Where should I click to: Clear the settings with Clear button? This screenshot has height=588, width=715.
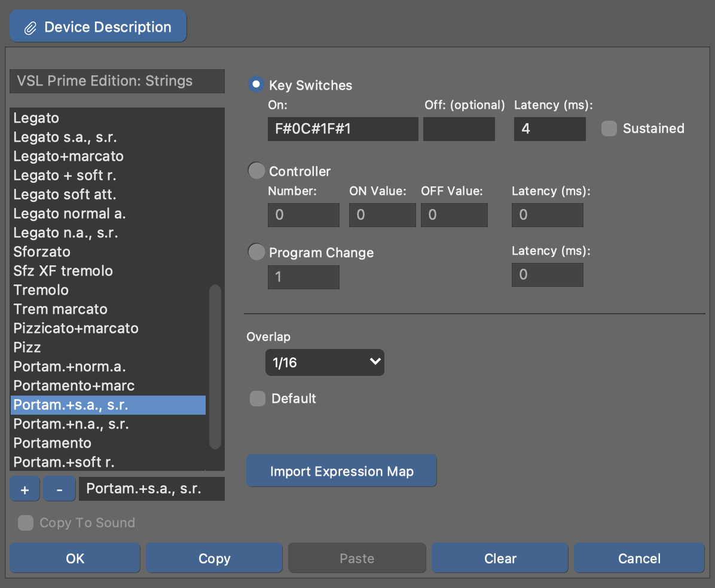coord(500,558)
